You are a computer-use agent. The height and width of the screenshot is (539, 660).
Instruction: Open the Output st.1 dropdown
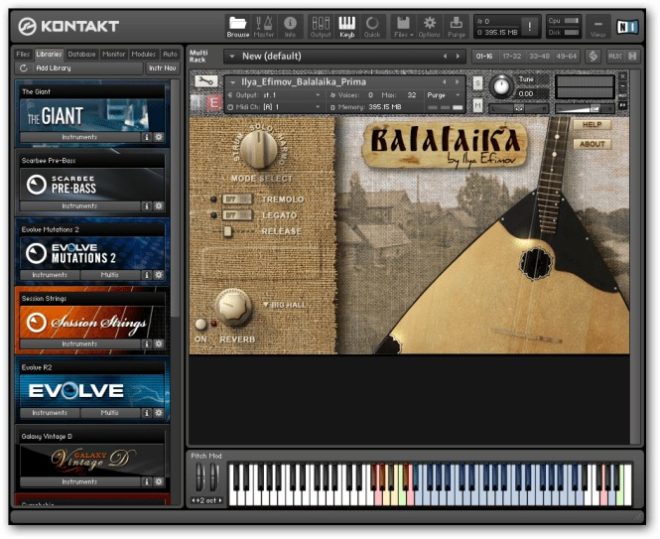(x=318, y=96)
